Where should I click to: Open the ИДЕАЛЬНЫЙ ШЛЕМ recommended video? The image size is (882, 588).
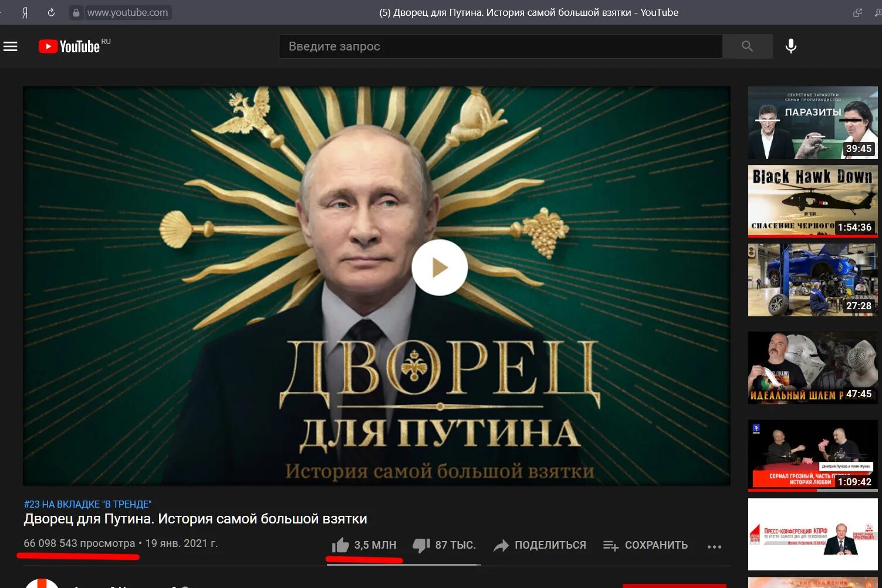tap(813, 368)
